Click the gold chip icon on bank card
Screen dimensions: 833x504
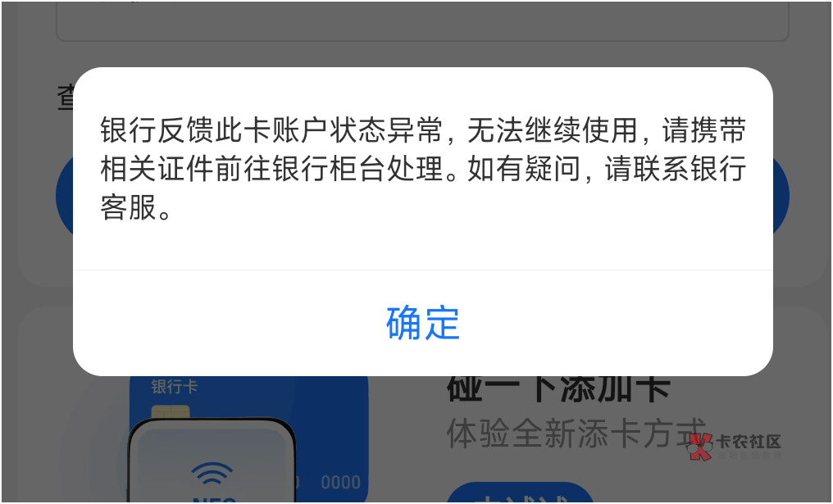171,413
